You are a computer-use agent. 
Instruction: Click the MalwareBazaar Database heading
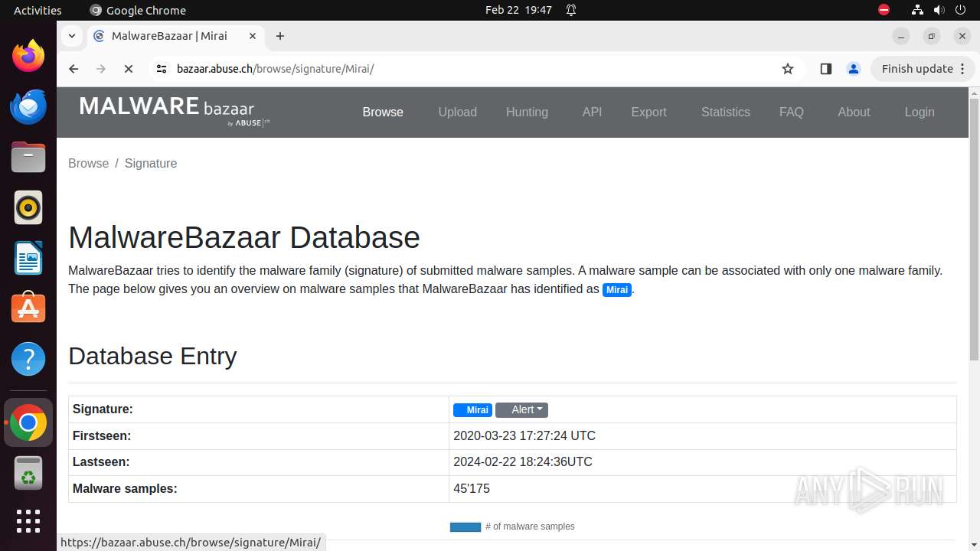(x=244, y=237)
